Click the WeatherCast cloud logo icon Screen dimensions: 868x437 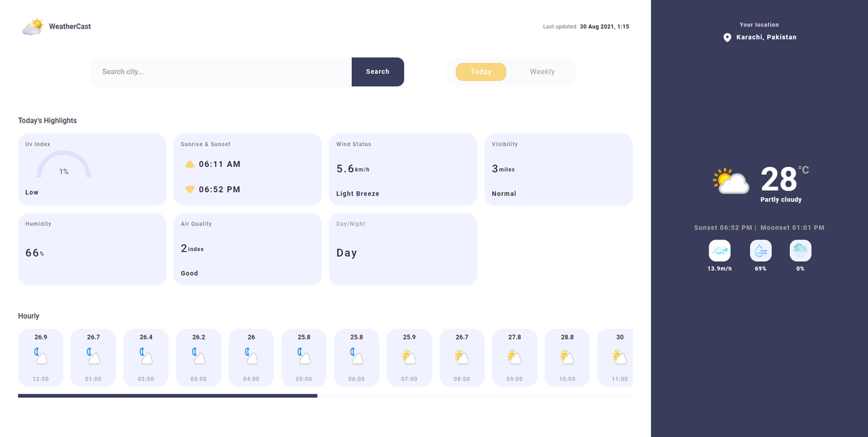(33, 26)
